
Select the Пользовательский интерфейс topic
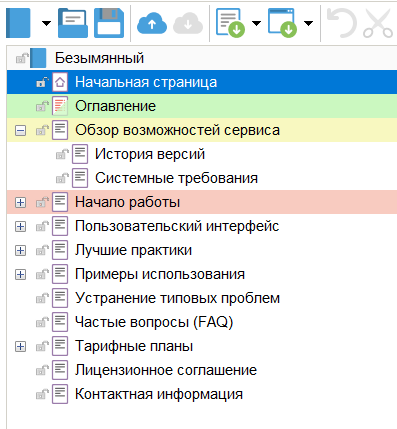pyautogui.click(x=177, y=226)
